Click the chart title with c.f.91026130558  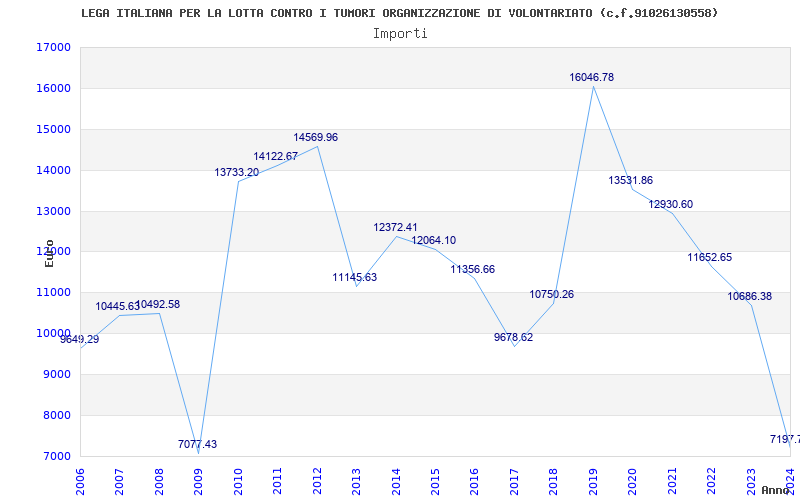tap(399, 13)
